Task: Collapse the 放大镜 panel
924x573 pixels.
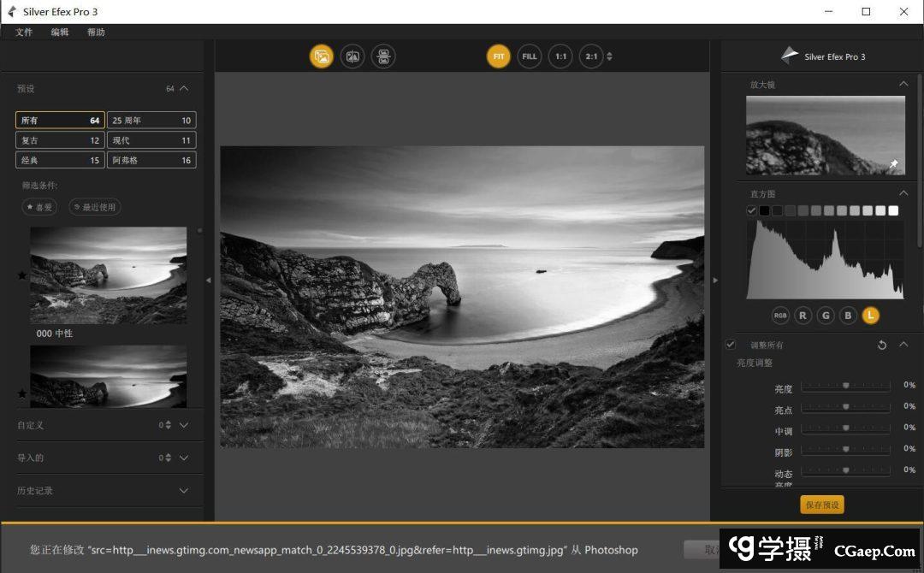Action: point(903,84)
